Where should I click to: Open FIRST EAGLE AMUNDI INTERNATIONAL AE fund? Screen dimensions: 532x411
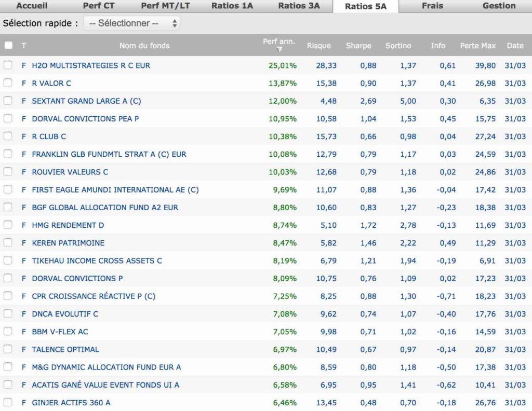tap(115, 190)
